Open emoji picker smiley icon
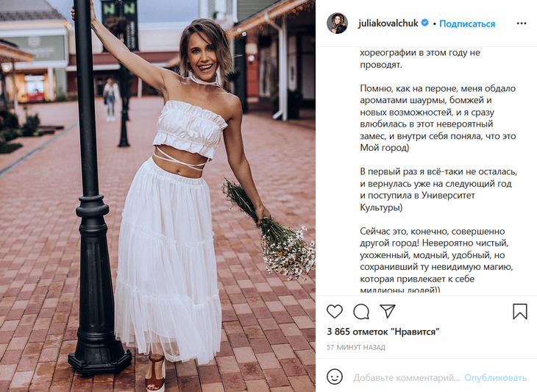Screen dimensions: 537x392 [335, 377]
